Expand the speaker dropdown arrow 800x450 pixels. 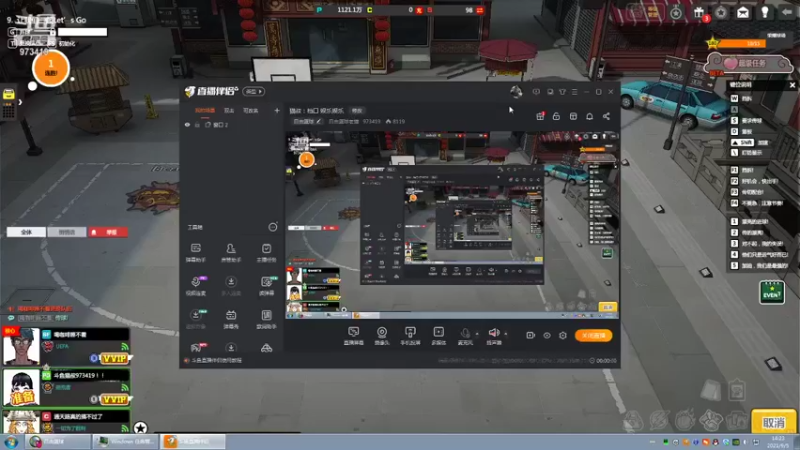[x=506, y=334]
